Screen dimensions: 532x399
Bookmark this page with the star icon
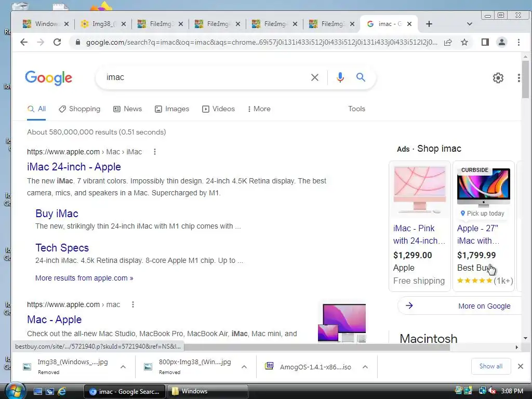pos(464,42)
